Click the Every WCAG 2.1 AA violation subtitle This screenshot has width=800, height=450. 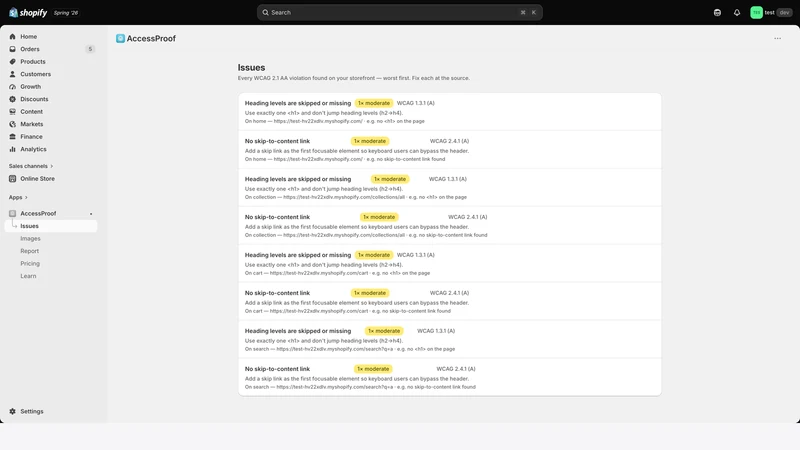coord(354,78)
